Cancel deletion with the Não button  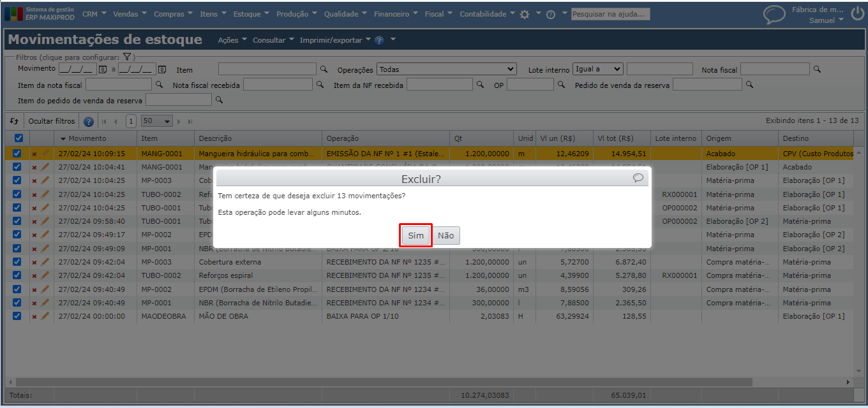click(445, 235)
